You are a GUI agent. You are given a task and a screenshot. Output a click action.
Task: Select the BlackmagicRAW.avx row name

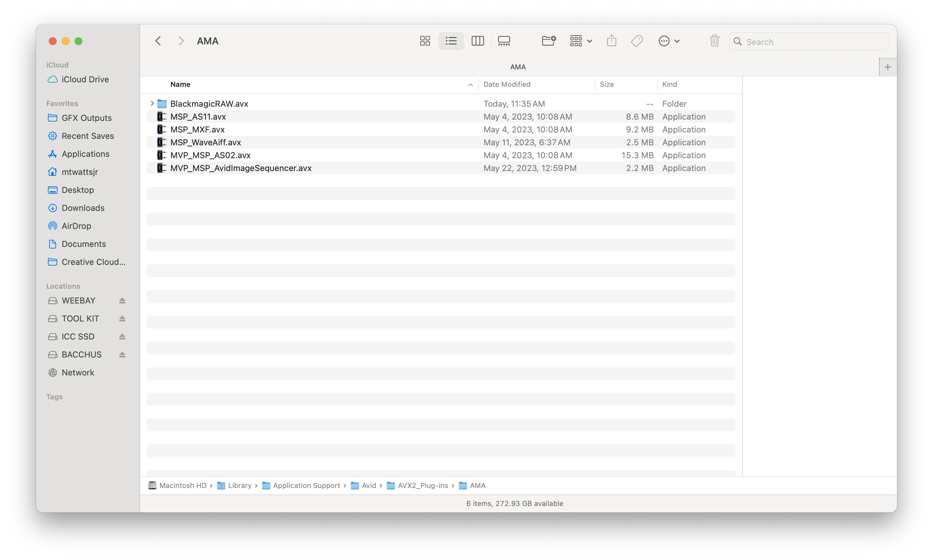[209, 104]
